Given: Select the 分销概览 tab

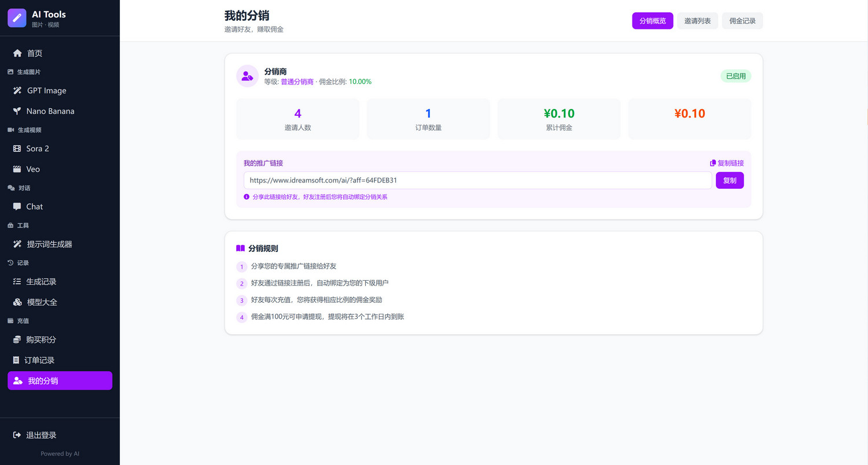Looking at the screenshot, I should (652, 21).
